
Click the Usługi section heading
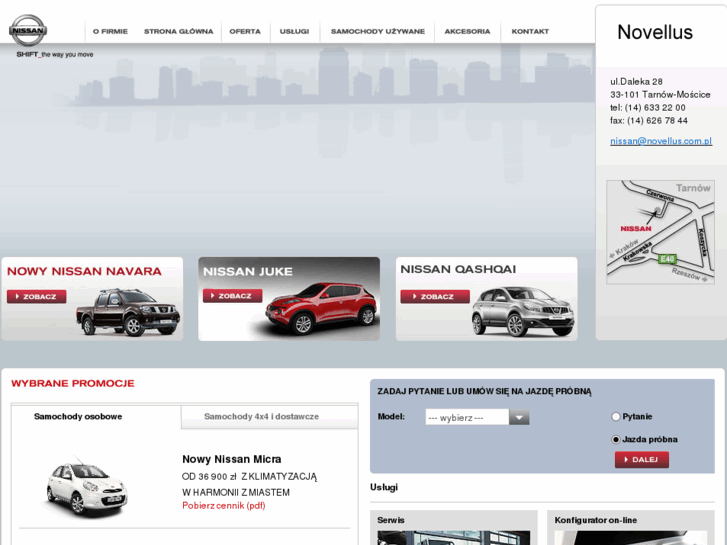point(384,487)
